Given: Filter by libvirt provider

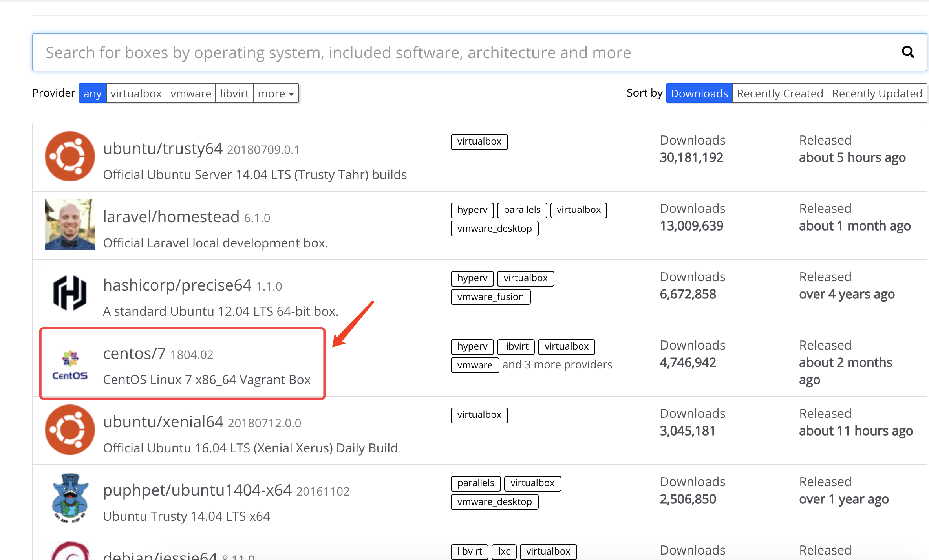Looking at the screenshot, I should click(x=234, y=93).
